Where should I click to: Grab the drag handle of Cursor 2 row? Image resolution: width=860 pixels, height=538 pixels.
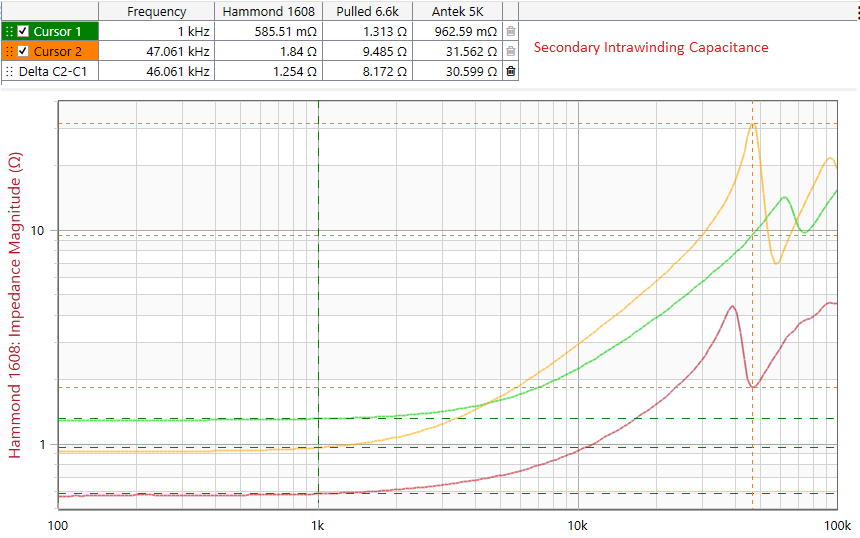9,52
